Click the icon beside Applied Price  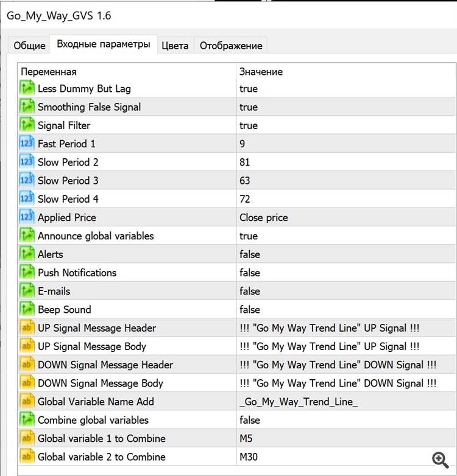(x=27, y=217)
